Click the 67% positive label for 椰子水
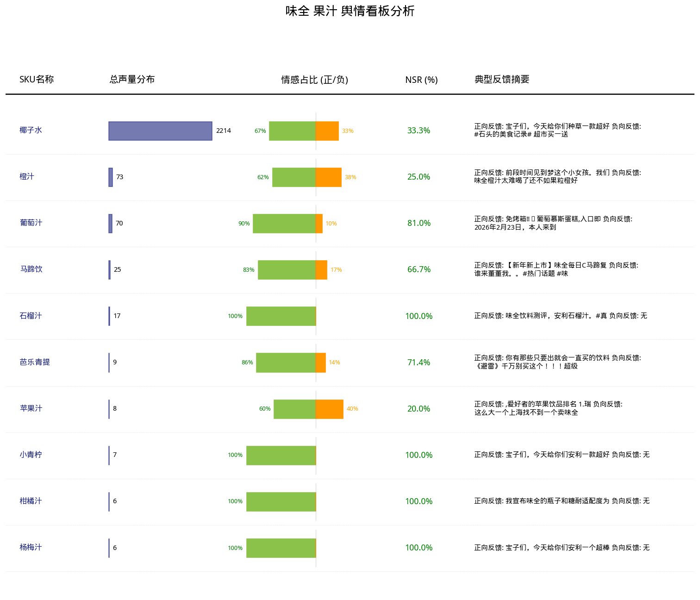The height and width of the screenshot is (600, 700). click(x=260, y=131)
